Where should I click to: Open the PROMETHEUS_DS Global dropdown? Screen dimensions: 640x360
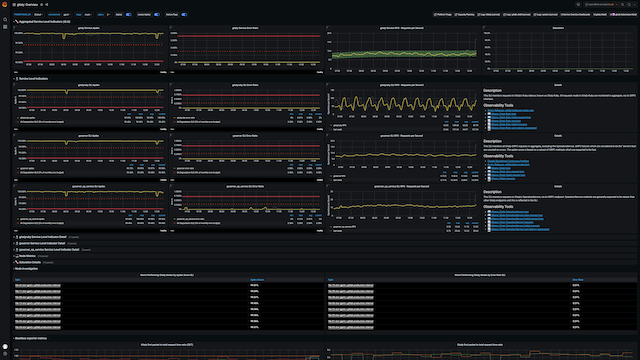click(38, 15)
